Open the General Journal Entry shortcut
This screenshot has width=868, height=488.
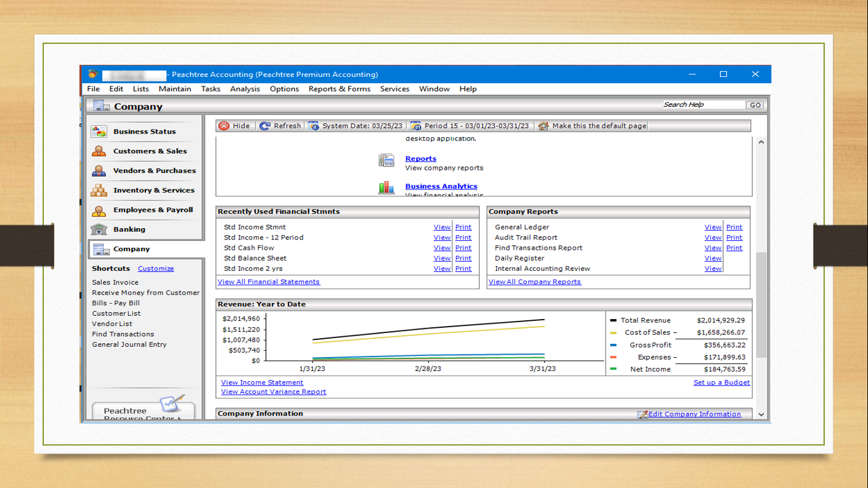(130, 344)
